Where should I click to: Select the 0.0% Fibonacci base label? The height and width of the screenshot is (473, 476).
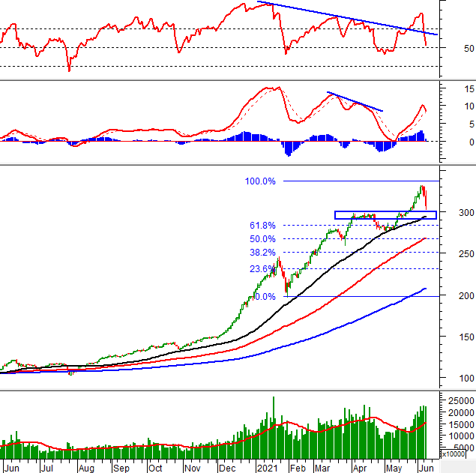265,297
